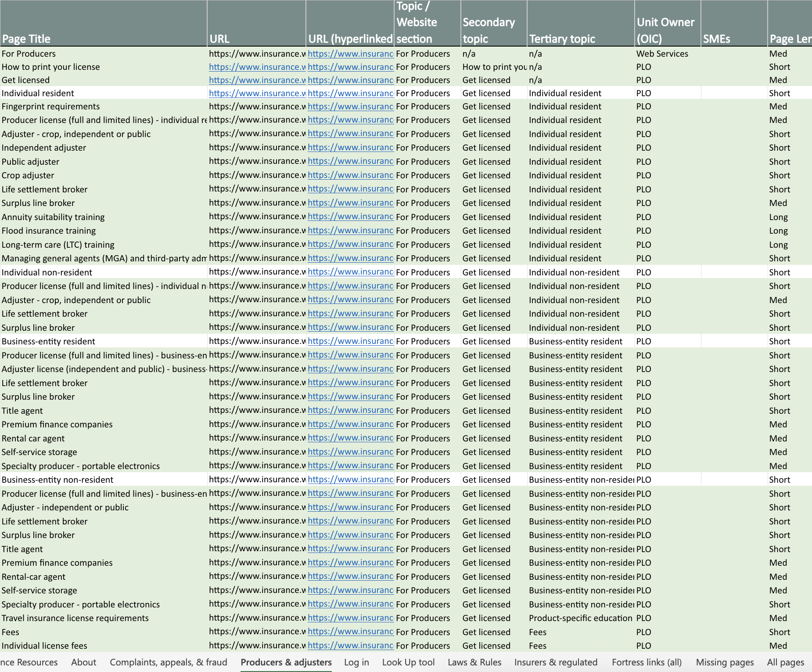
Task: Open hyperlinked URL for Self-service storage resident row
Action: [350, 452]
